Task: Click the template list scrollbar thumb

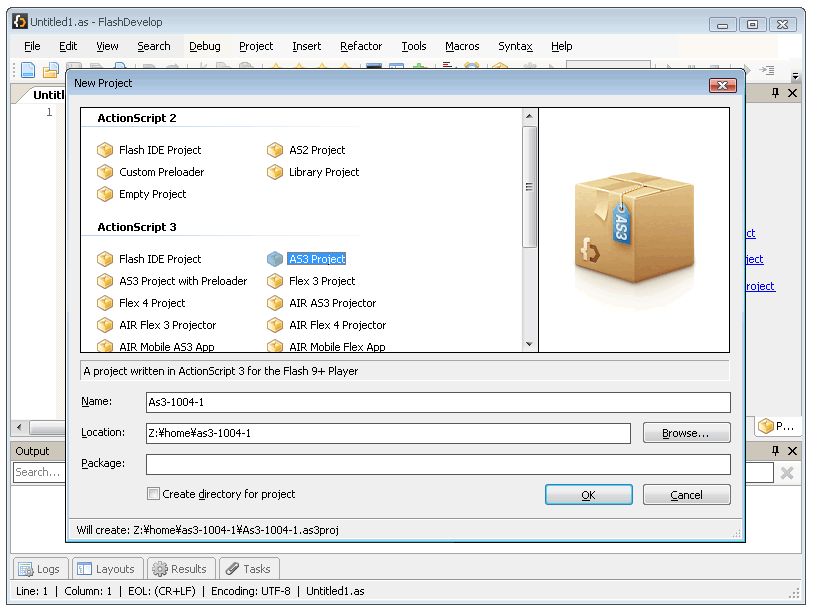Action: pyautogui.click(x=529, y=187)
